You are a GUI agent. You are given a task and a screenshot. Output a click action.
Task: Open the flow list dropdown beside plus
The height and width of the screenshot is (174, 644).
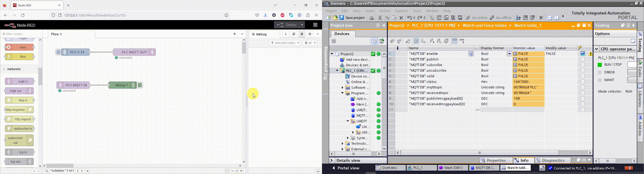(x=242, y=34)
